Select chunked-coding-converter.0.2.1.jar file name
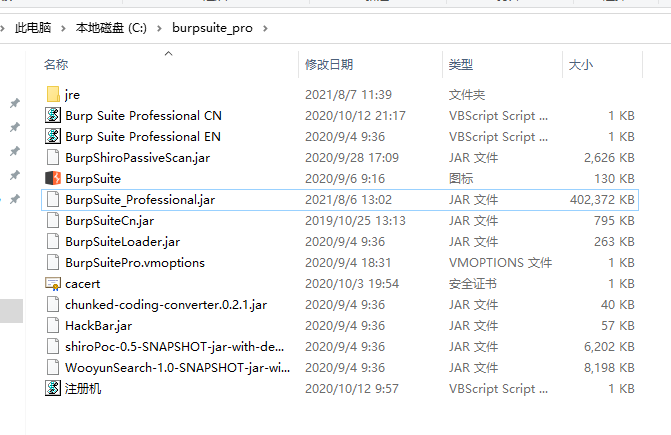This screenshot has width=671, height=435. (x=166, y=305)
